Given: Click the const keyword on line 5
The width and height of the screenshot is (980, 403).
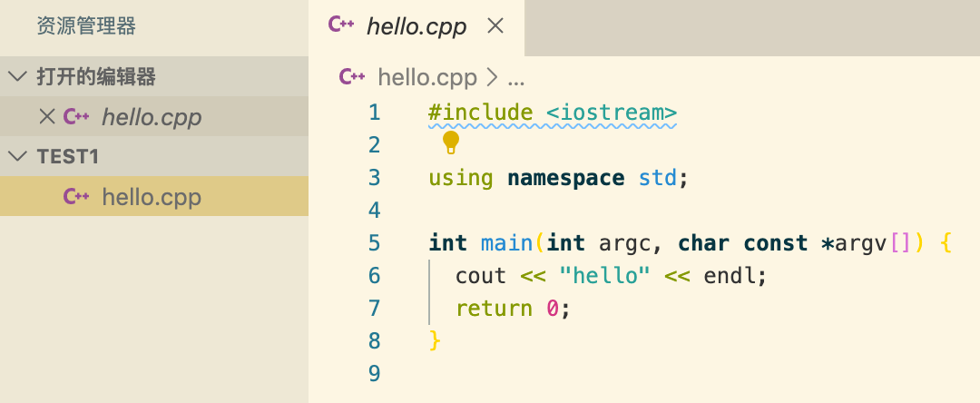Looking at the screenshot, I should pos(775,242).
